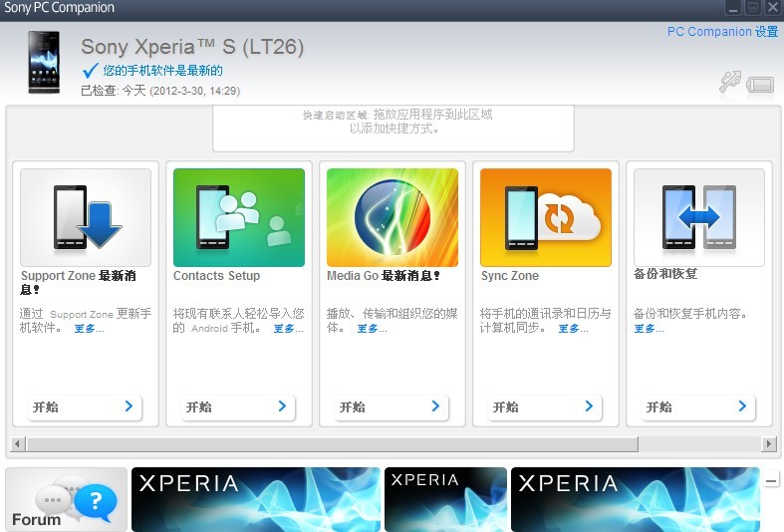
Task: Click the first large XPERIA banner
Action: pos(255,499)
